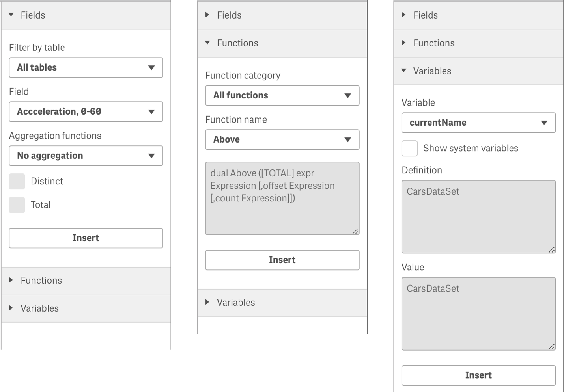Enable the Total checkbox

17,204
